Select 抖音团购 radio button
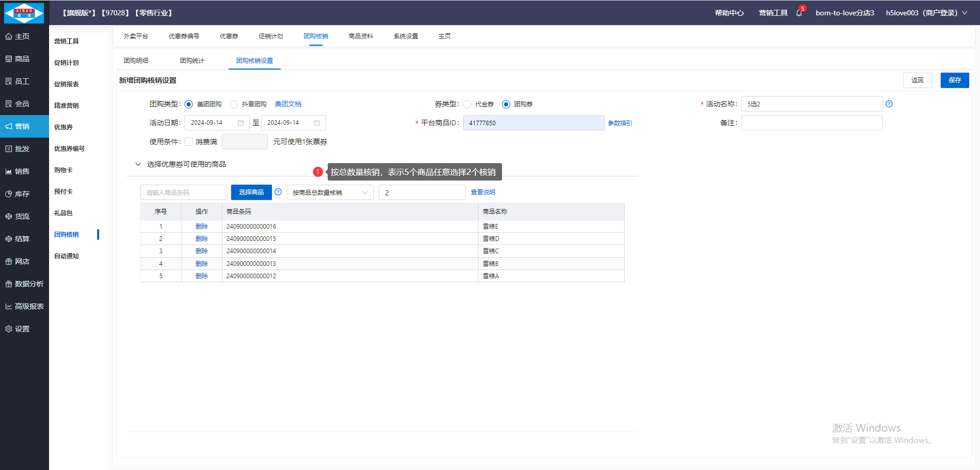The image size is (980, 470). point(234,104)
